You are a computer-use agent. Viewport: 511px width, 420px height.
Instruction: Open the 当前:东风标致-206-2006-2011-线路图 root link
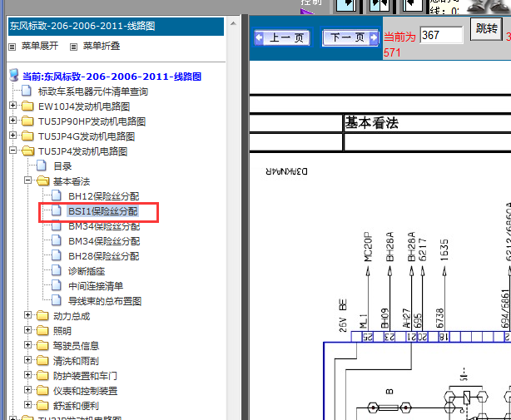(112, 77)
